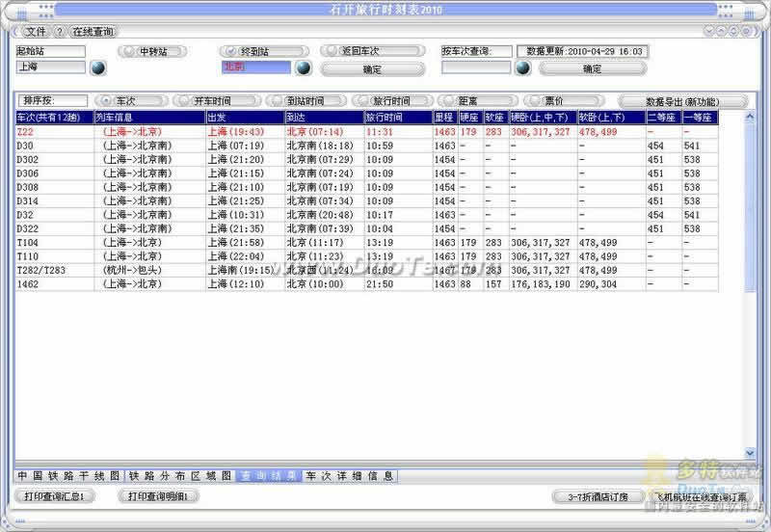
Task: Click the 列车信息 column header
Action: tap(150, 118)
